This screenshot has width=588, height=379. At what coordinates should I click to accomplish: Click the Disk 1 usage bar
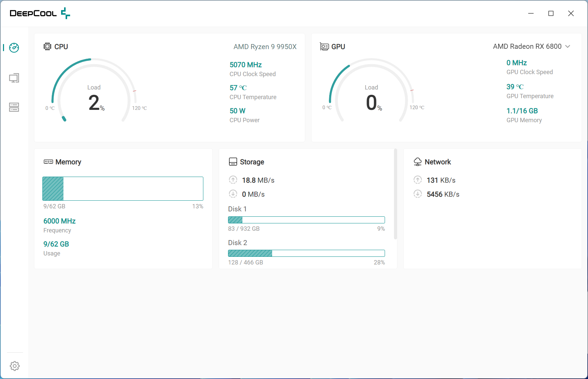click(x=307, y=220)
